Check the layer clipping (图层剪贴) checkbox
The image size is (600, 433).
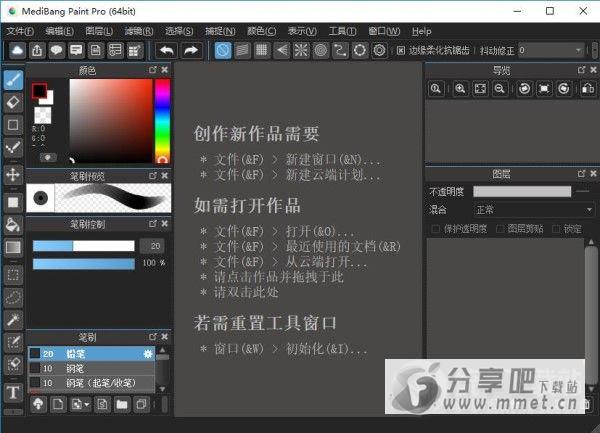[500, 229]
